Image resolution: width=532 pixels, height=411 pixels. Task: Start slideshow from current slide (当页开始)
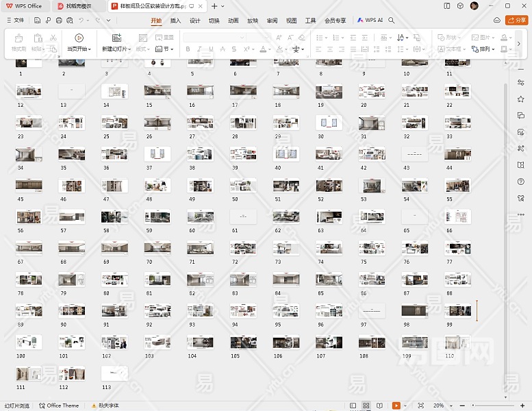(x=79, y=42)
